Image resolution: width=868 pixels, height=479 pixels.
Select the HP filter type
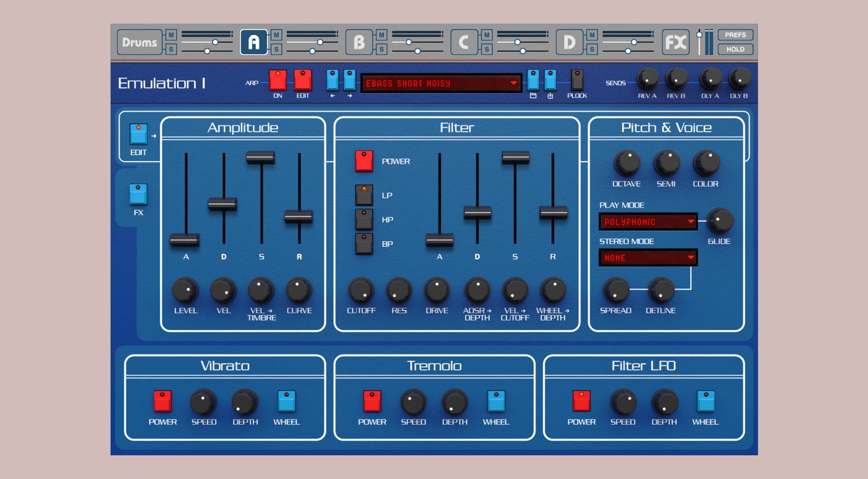click(364, 219)
